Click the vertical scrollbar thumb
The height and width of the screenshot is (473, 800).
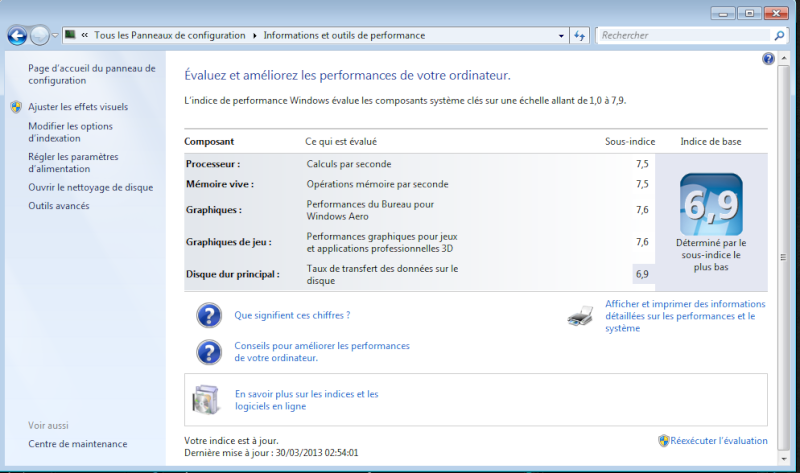coord(784,257)
